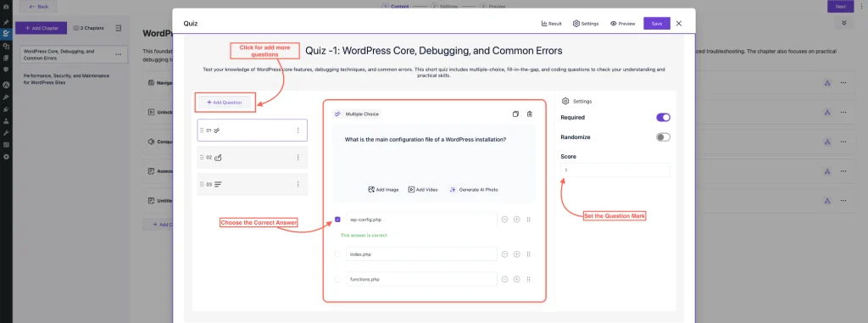
Task: Open Preview in Quiz header
Action: coord(623,24)
